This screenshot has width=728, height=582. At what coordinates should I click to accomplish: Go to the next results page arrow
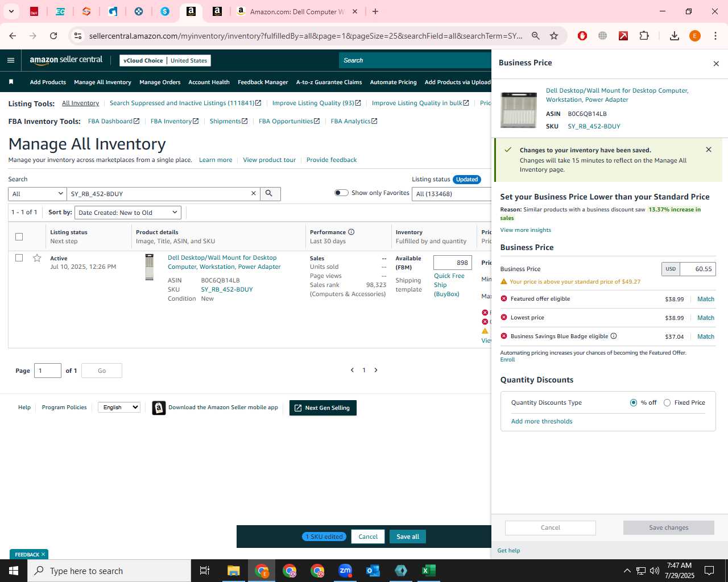coord(376,370)
